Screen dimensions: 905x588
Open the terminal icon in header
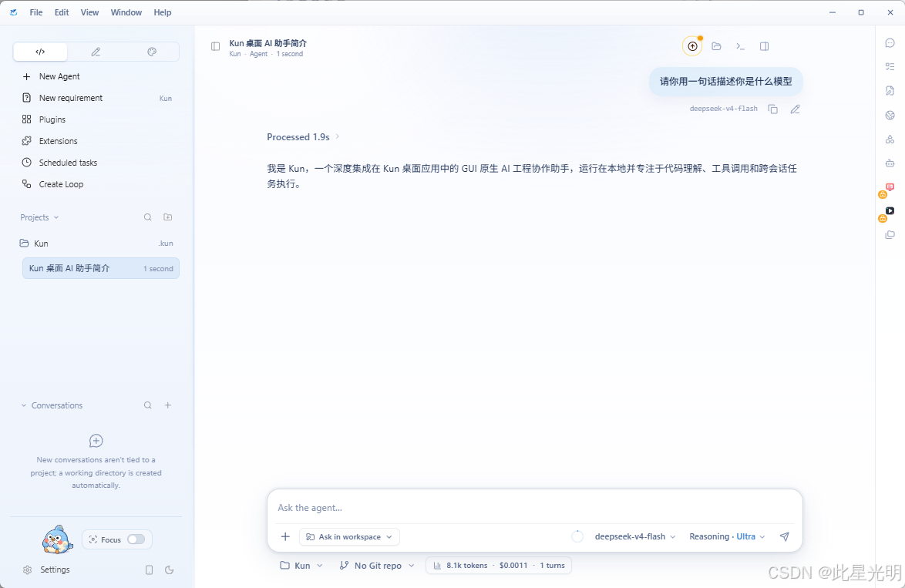[x=741, y=46]
